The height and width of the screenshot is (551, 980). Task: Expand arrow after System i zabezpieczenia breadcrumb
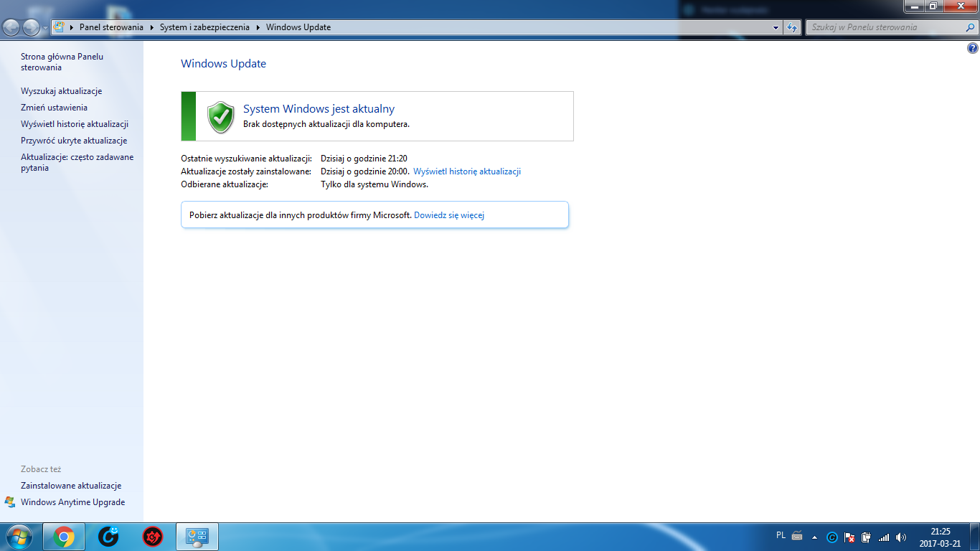pos(258,27)
